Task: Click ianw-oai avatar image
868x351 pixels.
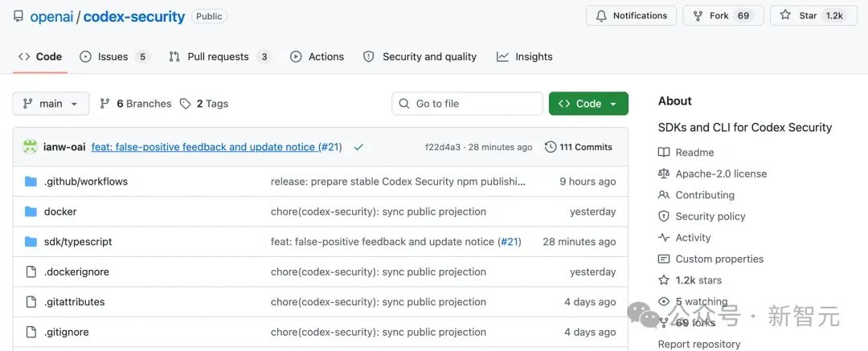Action: pyautogui.click(x=30, y=147)
